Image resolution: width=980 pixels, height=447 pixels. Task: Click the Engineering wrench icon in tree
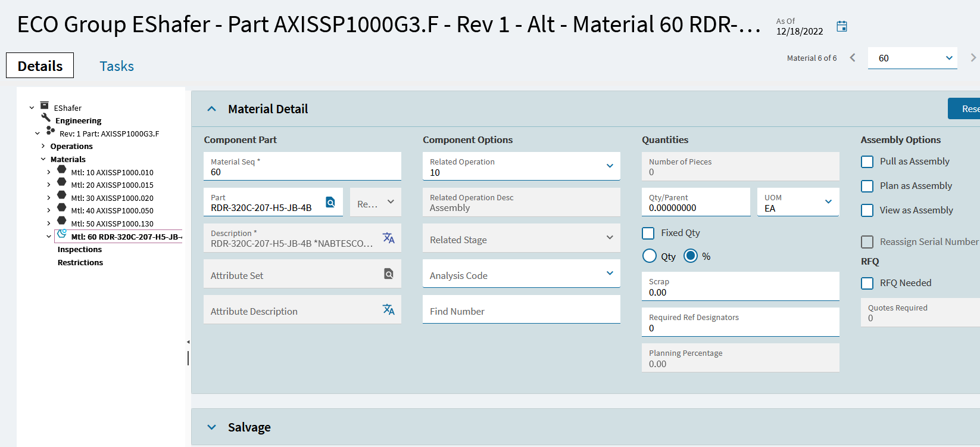pyautogui.click(x=46, y=118)
